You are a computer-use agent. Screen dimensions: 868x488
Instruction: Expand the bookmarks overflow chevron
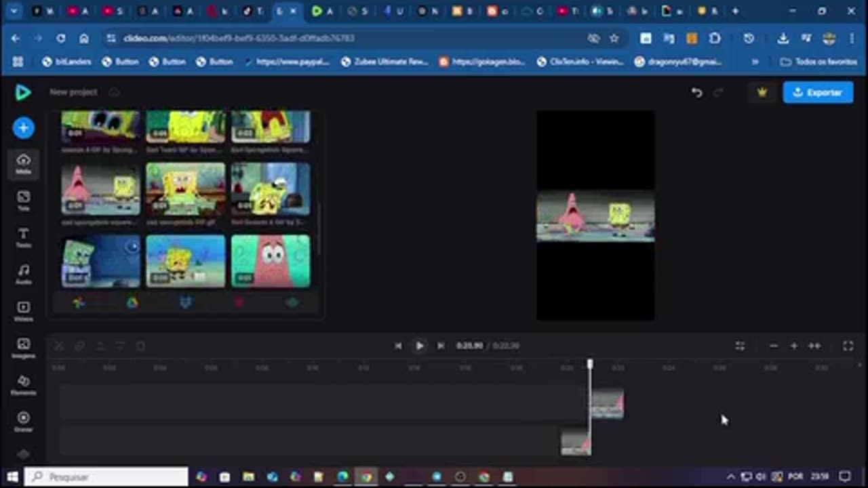755,62
